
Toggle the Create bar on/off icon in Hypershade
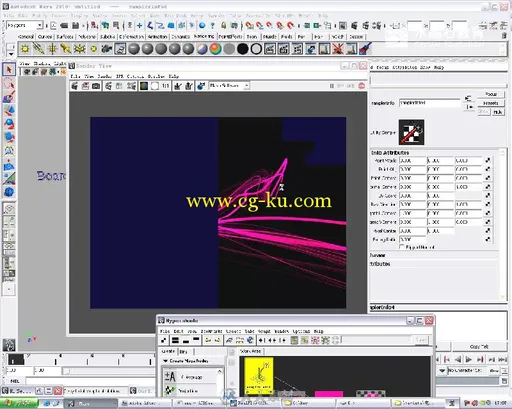[x=163, y=340]
